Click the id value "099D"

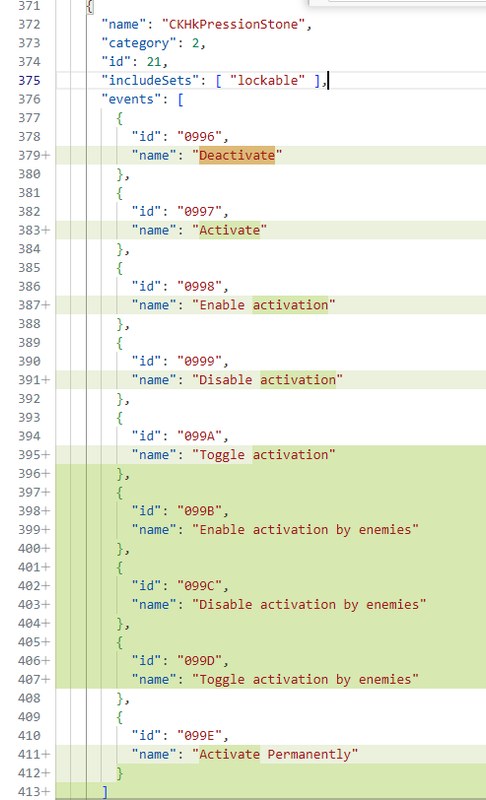point(199,661)
